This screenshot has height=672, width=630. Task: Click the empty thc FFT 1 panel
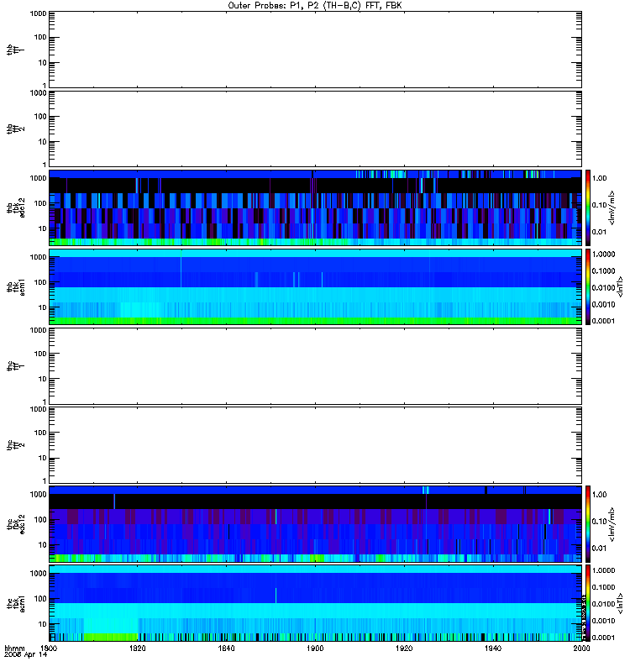pos(315,366)
